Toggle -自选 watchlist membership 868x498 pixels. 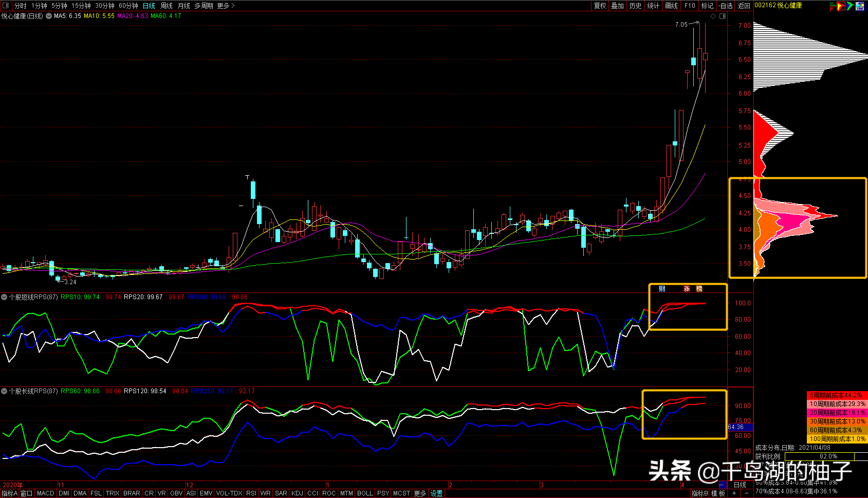726,6
